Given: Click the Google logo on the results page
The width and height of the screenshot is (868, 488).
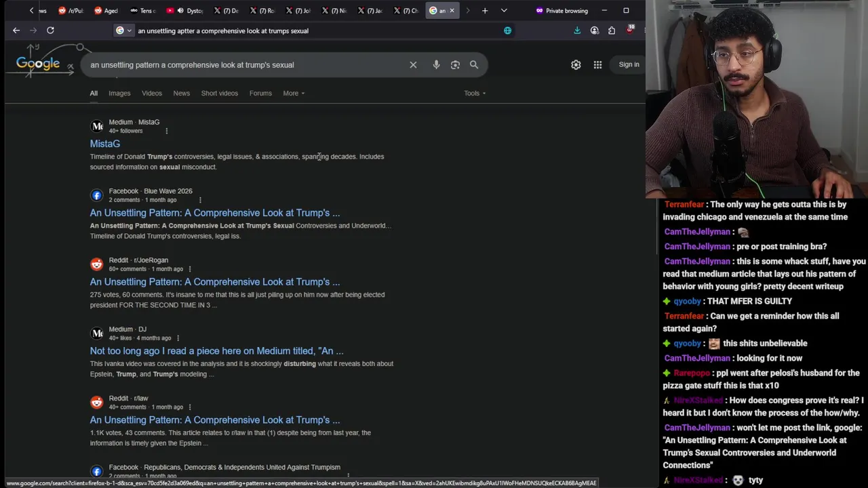Looking at the screenshot, I should point(38,64).
